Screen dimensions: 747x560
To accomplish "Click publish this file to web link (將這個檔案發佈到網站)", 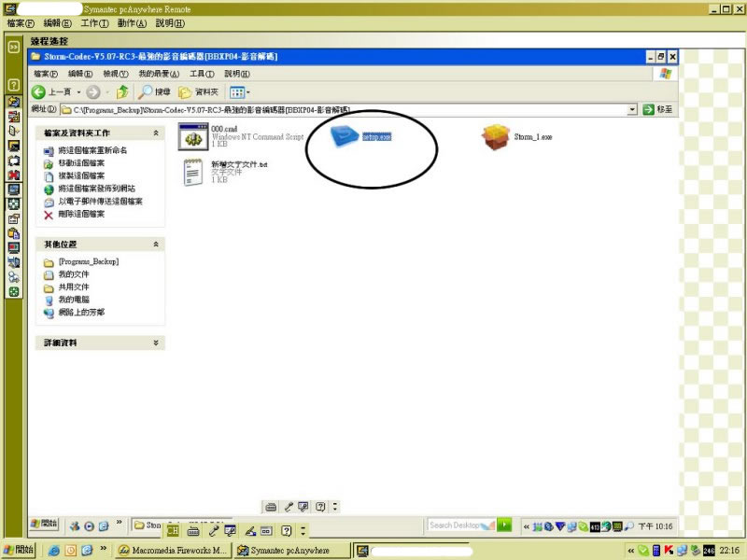I will coord(96,189).
